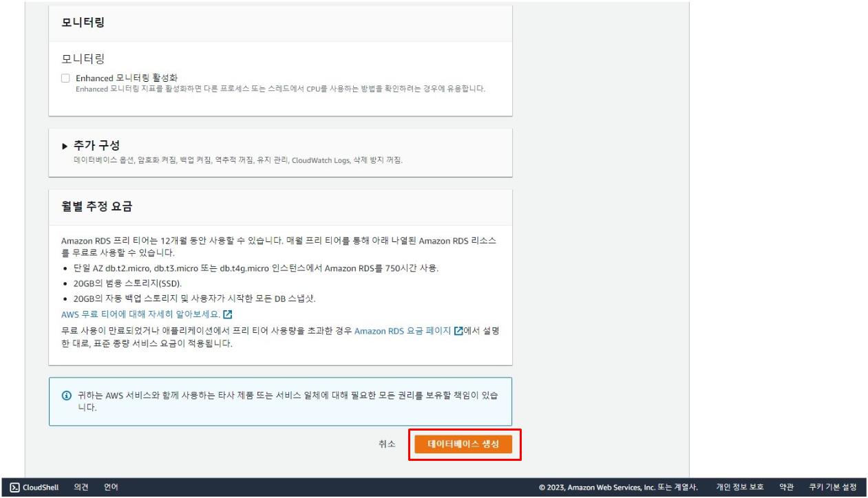Open the 약관 terms link

(x=787, y=488)
